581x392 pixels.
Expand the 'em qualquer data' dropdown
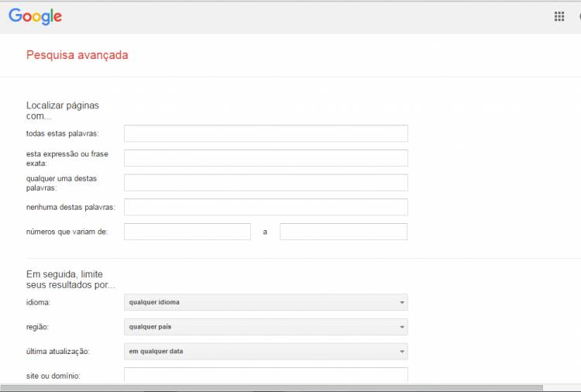coord(266,352)
